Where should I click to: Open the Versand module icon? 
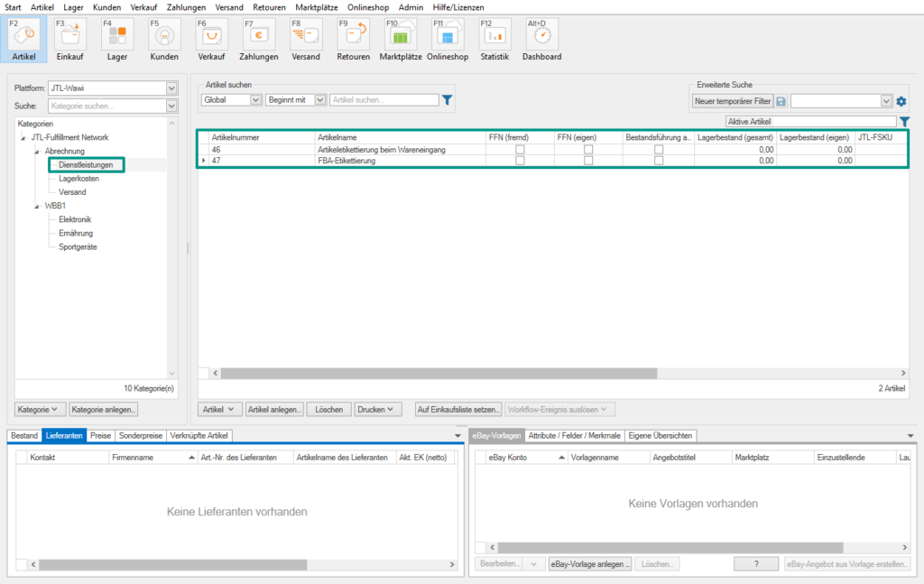pyautogui.click(x=305, y=36)
